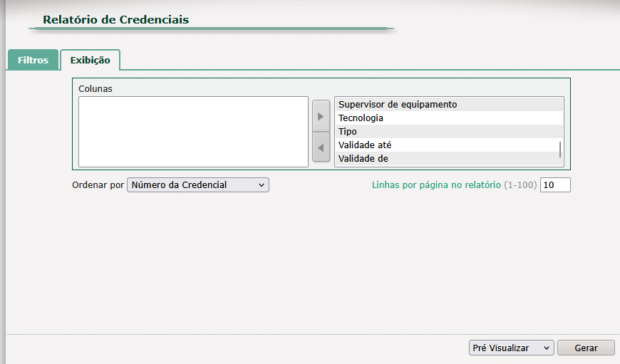620x364 pixels.
Task: Click the lines per page input field
Action: pos(555,185)
